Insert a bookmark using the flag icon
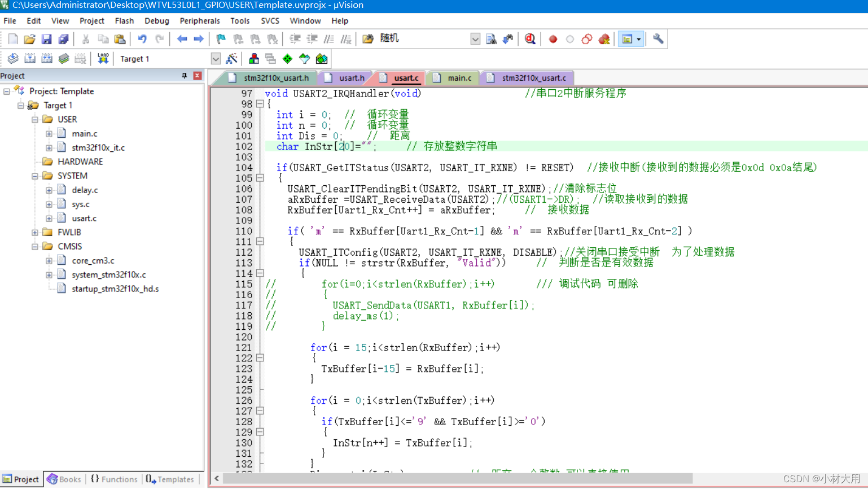Screen dimensions: 868x489 tap(221, 39)
